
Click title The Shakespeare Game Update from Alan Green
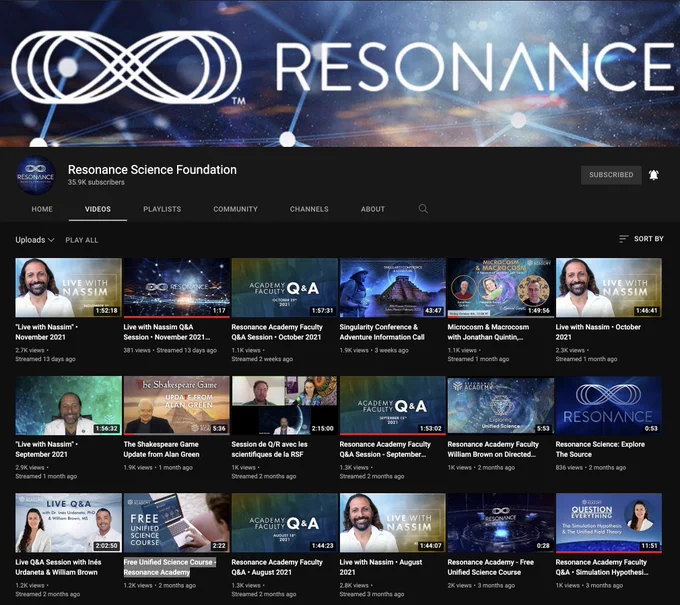pyautogui.click(x=161, y=449)
